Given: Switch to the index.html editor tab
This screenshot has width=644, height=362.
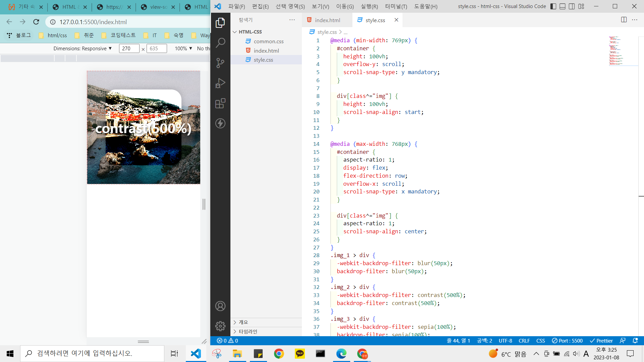Looking at the screenshot, I should click(x=327, y=20).
